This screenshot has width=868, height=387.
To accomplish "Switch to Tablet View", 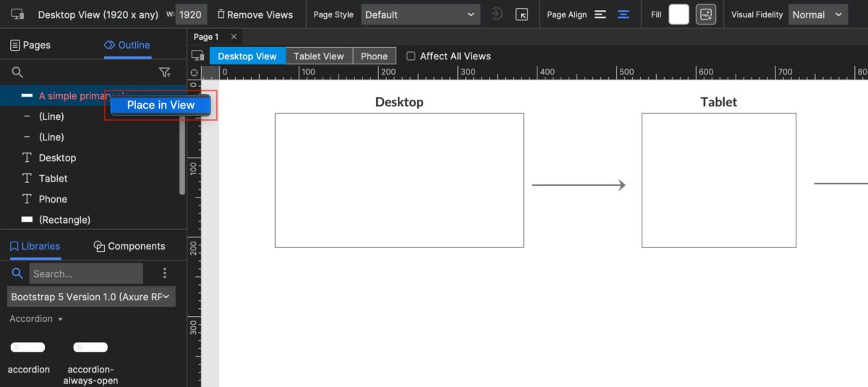I will click(x=318, y=56).
